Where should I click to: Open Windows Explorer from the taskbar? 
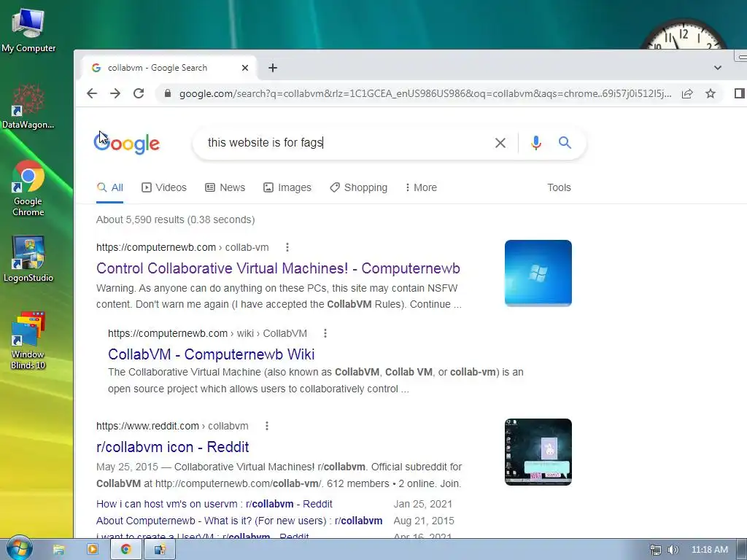58,550
